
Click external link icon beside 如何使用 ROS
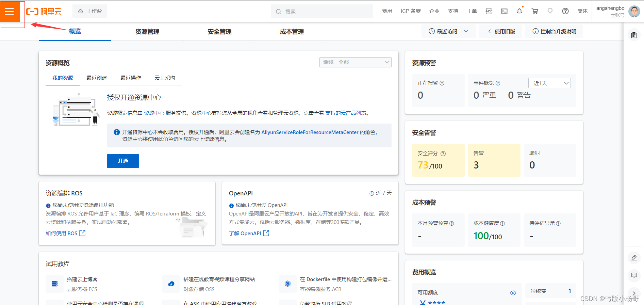(x=82, y=233)
